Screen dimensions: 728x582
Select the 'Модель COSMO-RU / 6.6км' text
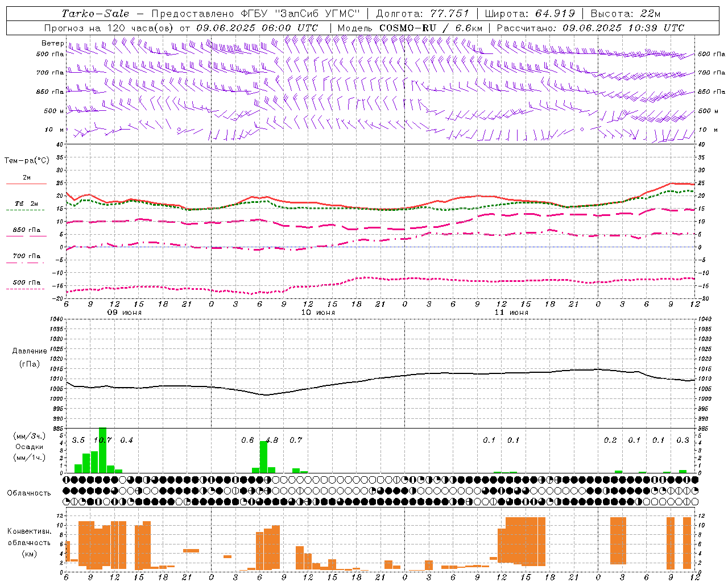point(410,28)
